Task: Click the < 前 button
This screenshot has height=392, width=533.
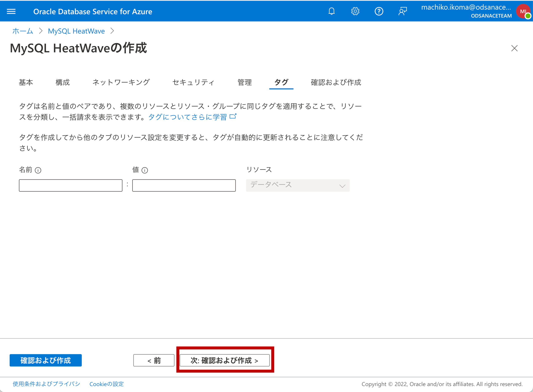Action: [154, 360]
